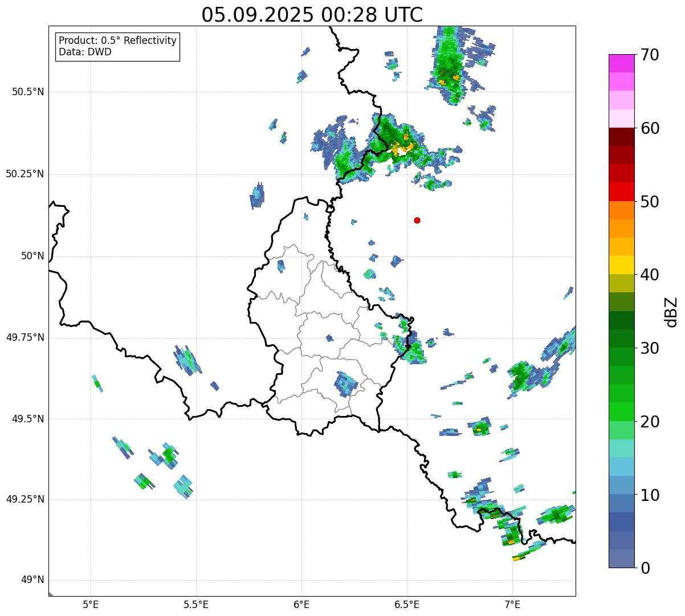This screenshot has height=616, width=685.
Task: Click the Product 0.5° Reflectivity info box
Action: (117, 47)
